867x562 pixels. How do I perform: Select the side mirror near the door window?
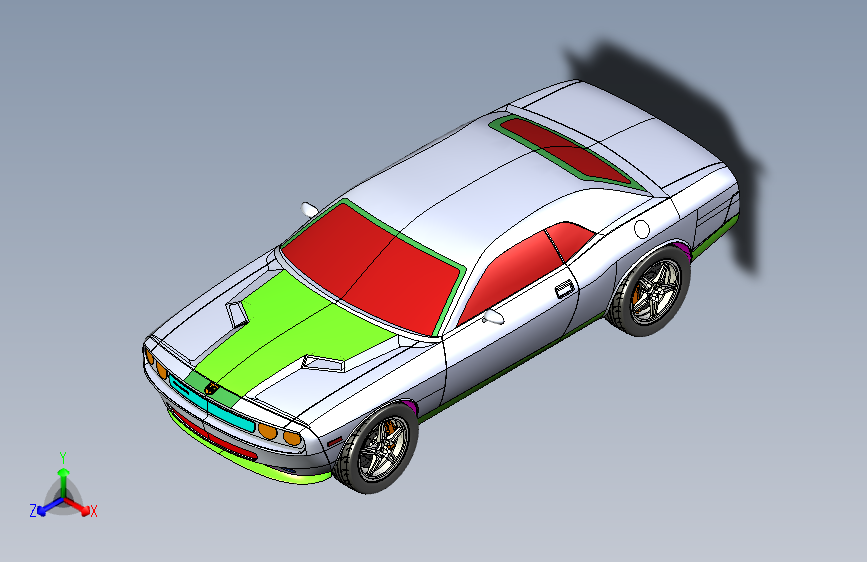tap(493, 317)
